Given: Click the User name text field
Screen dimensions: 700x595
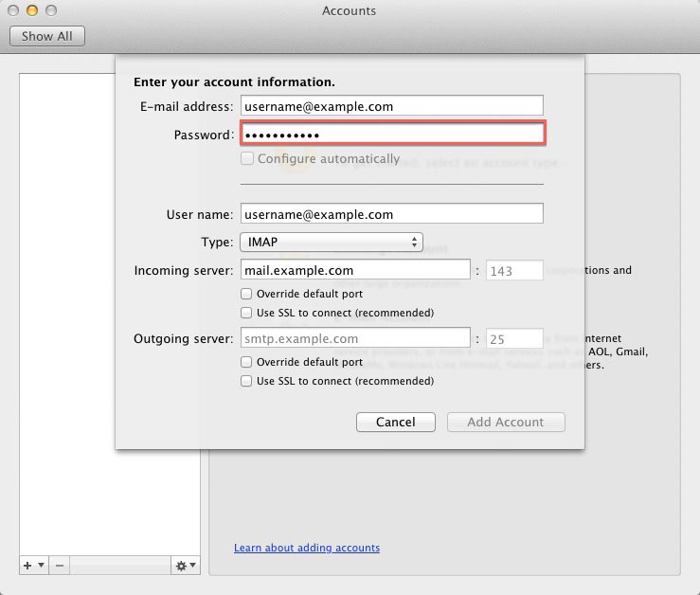Looking at the screenshot, I should 392,214.
